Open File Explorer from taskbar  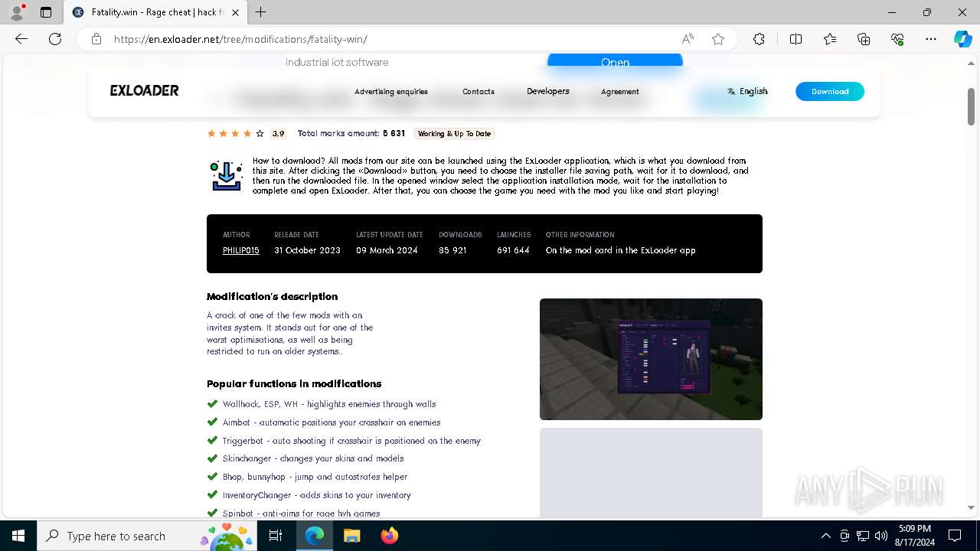pos(351,536)
